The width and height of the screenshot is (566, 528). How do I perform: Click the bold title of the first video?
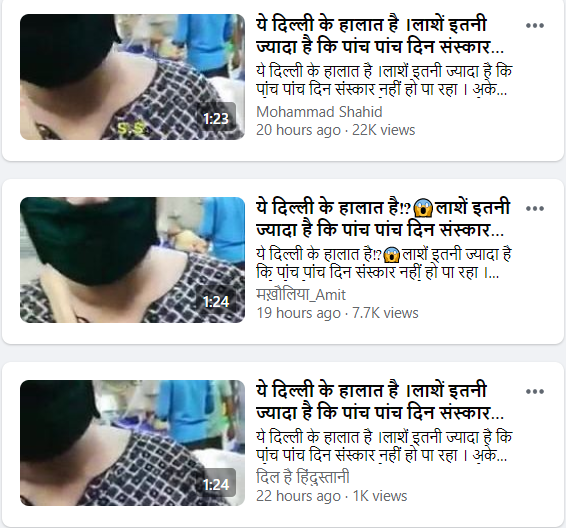coord(380,36)
